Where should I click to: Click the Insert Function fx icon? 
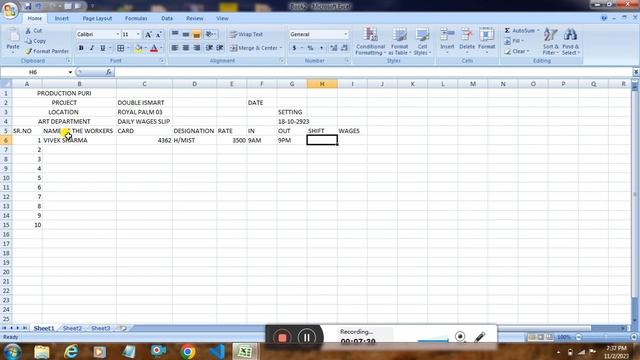pos(109,72)
